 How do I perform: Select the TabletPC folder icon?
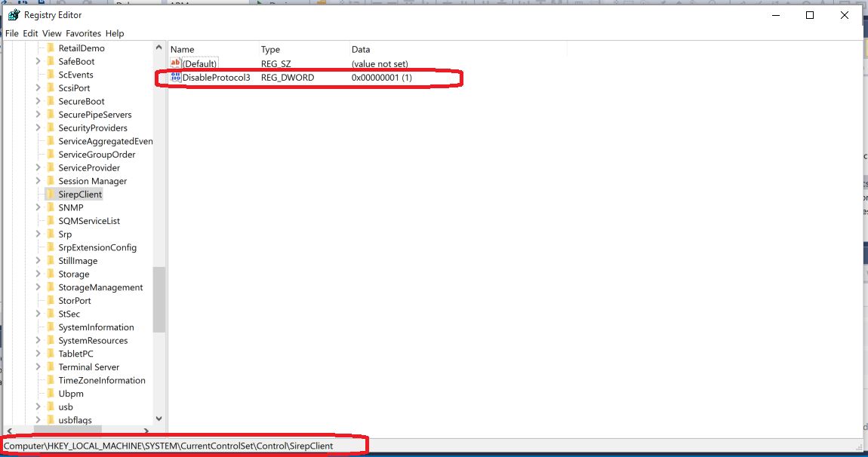pos(51,354)
